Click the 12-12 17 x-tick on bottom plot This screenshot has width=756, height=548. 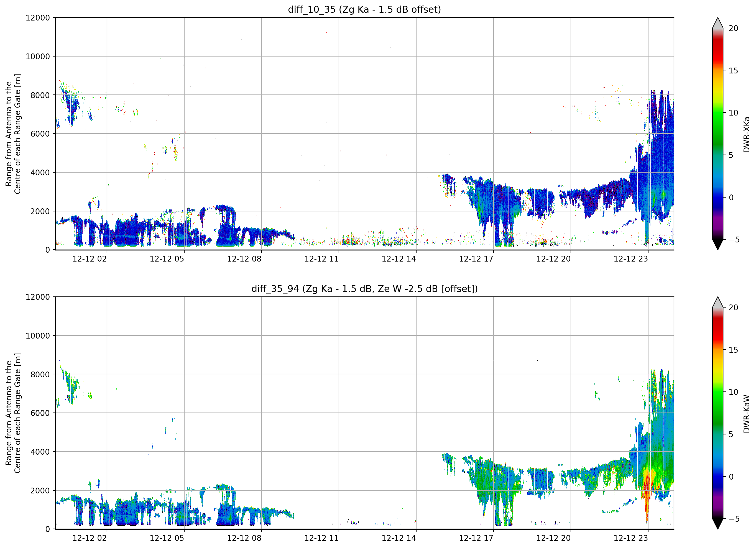coord(476,538)
